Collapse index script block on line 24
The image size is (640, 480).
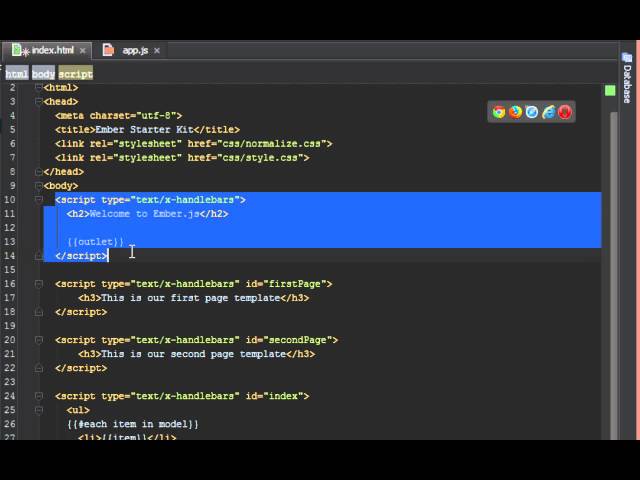coord(38,396)
